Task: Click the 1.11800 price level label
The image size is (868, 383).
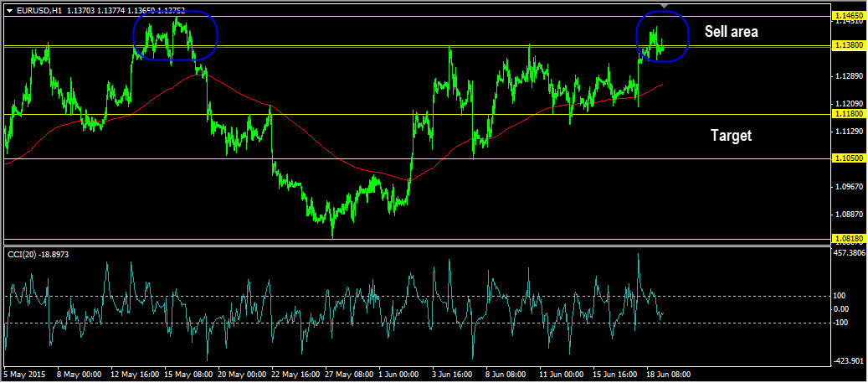Action: [848, 114]
